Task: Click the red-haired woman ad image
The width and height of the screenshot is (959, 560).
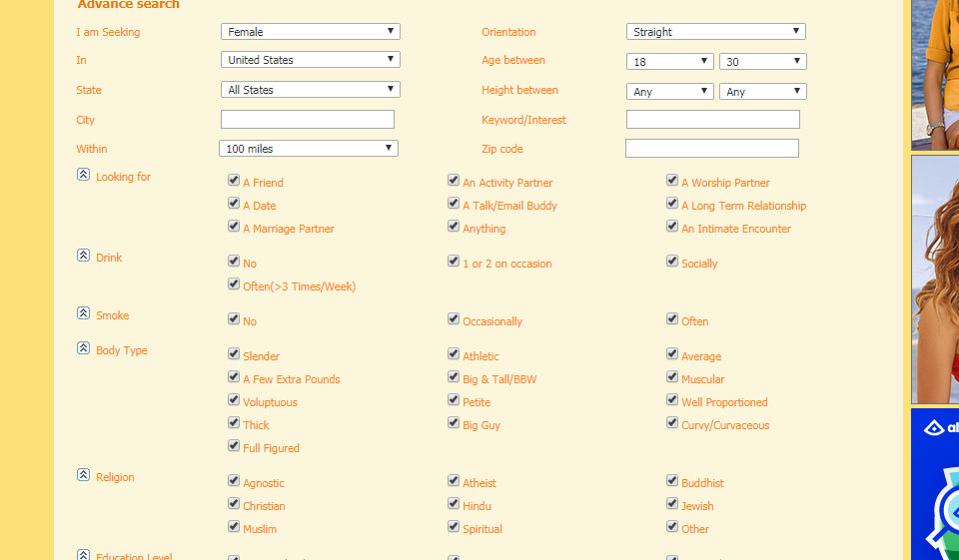Action: [935, 280]
